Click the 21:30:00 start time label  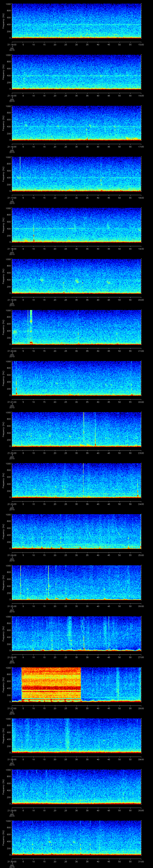click(x=12, y=861)
